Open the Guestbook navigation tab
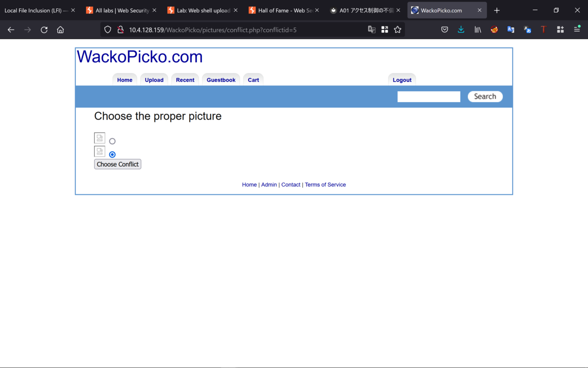Viewport: 588px width, 368px height. click(x=221, y=80)
